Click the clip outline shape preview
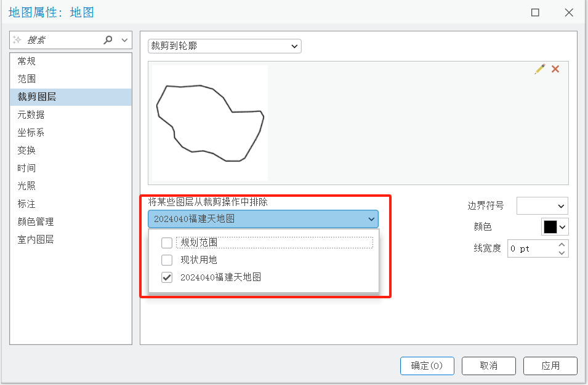 [210, 123]
